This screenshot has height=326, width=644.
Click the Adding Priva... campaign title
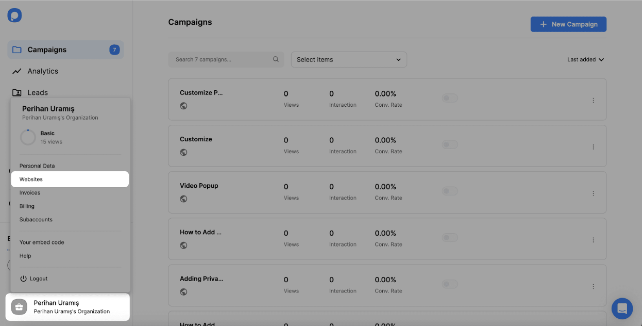click(201, 279)
